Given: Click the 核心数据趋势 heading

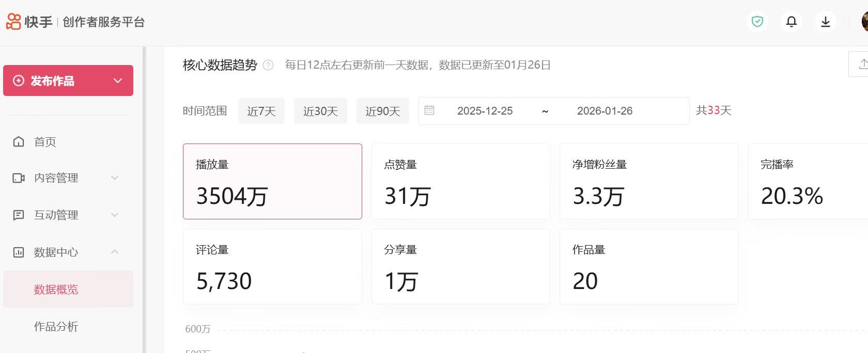Looking at the screenshot, I should [220, 65].
